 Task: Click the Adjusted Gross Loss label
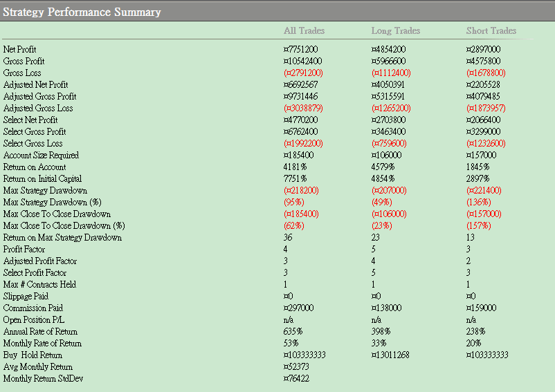click(x=38, y=108)
